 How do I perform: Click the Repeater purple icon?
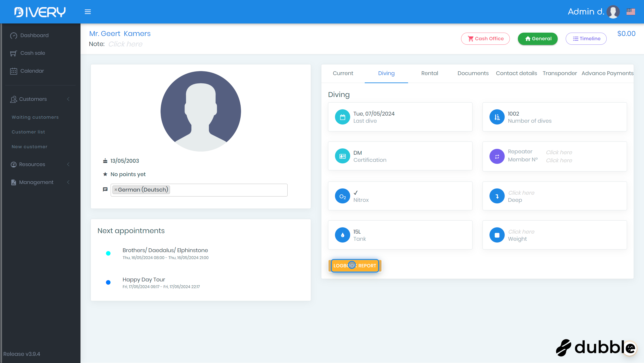tap(497, 156)
